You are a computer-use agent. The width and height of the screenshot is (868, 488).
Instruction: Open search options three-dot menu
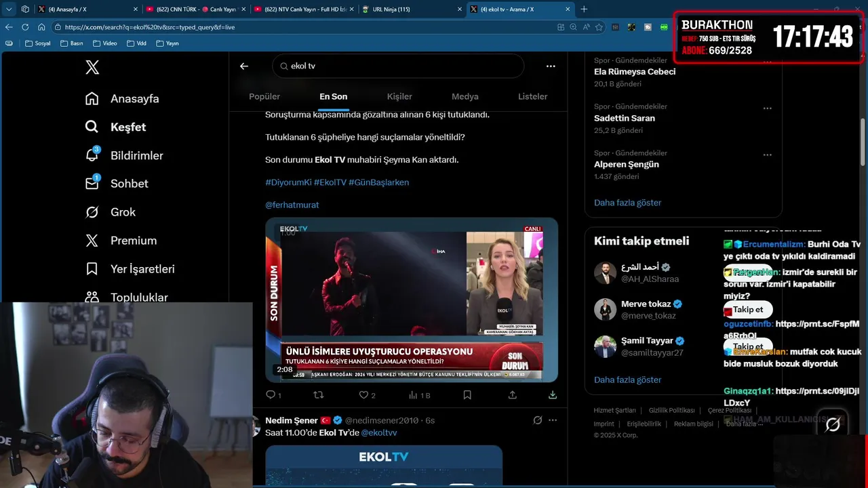click(x=551, y=66)
